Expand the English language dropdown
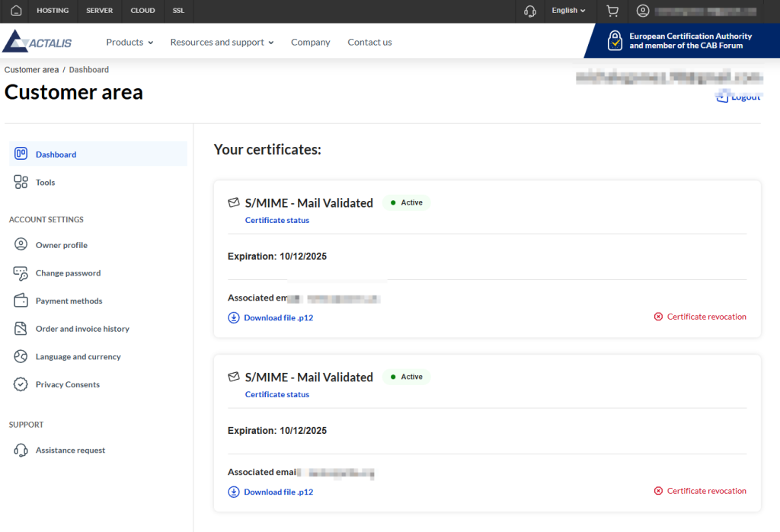This screenshot has height=532, width=780. coord(568,11)
